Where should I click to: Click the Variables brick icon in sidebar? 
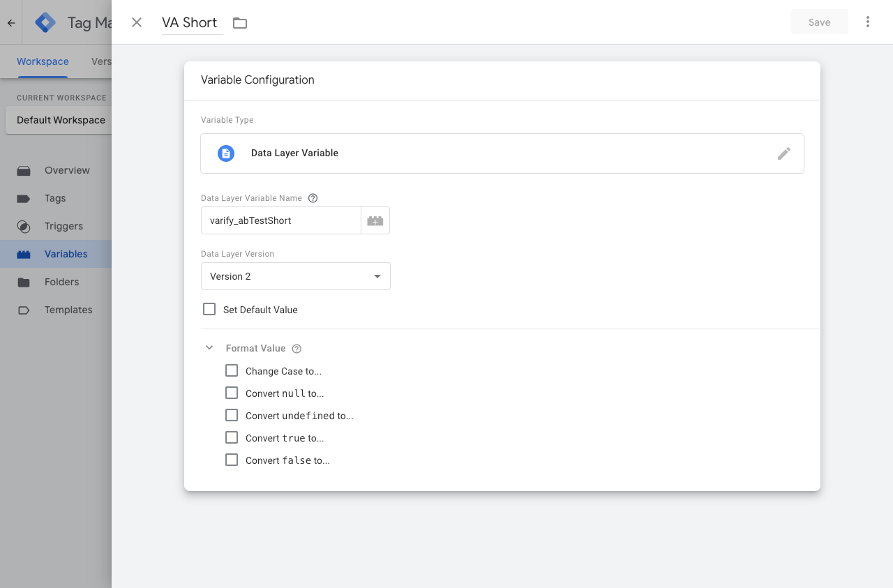click(24, 254)
